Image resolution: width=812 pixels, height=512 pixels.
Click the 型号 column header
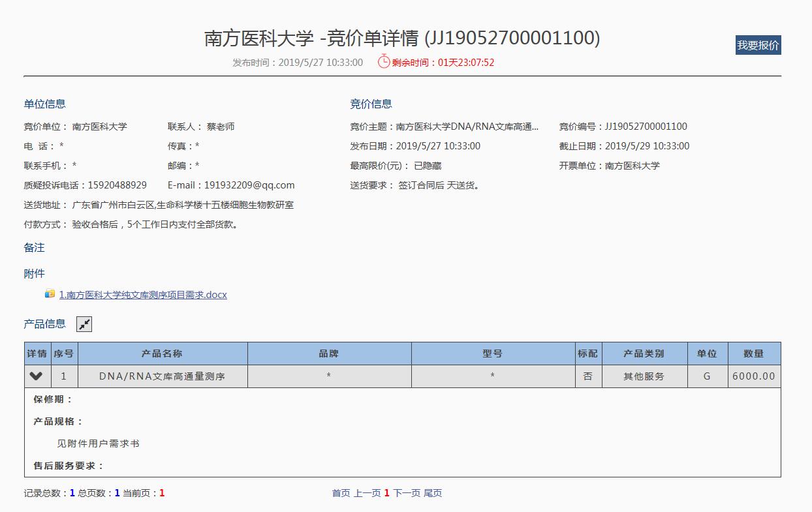pos(493,354)
